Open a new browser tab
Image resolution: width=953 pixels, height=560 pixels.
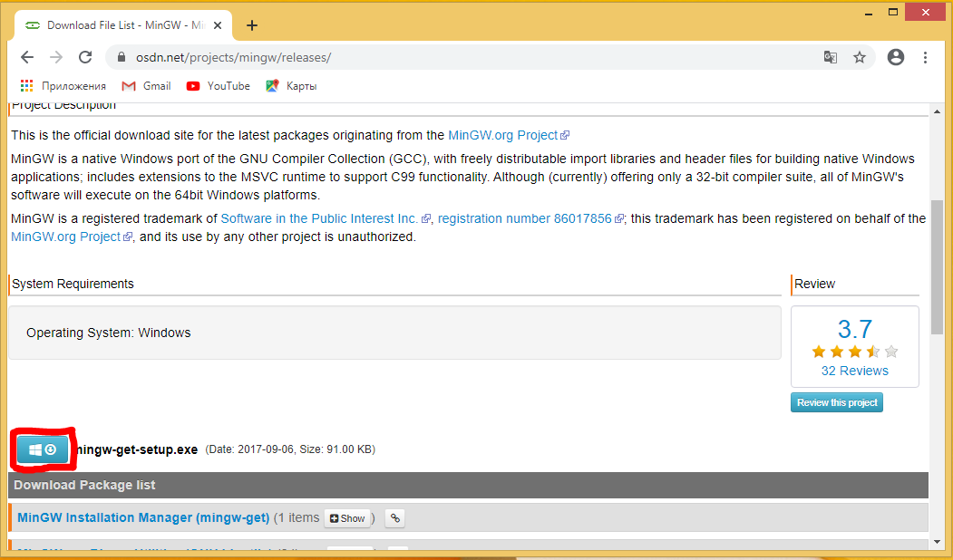click(x=252, y=25)
